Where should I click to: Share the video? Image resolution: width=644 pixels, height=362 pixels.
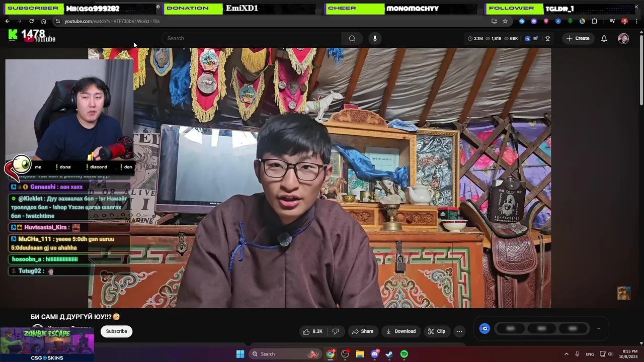click(362, 331)
